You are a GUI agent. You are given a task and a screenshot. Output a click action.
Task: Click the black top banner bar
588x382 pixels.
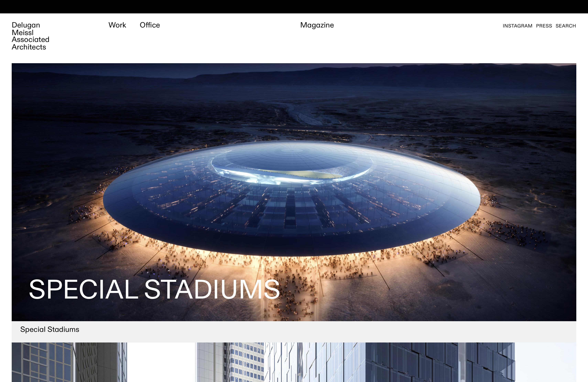click(294, 7)
